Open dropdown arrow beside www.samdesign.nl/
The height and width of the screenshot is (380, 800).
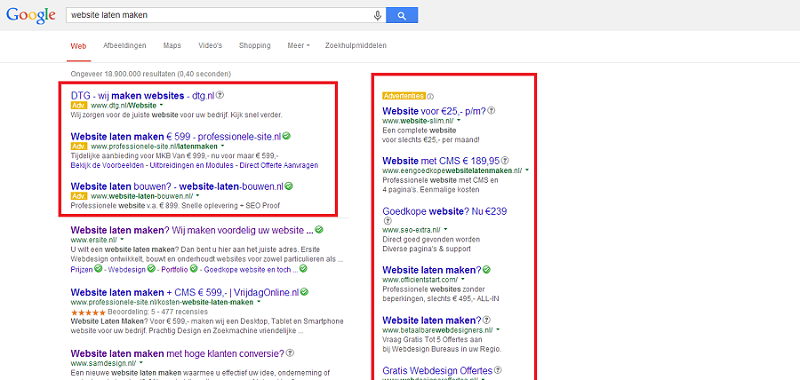pos(141,363)
